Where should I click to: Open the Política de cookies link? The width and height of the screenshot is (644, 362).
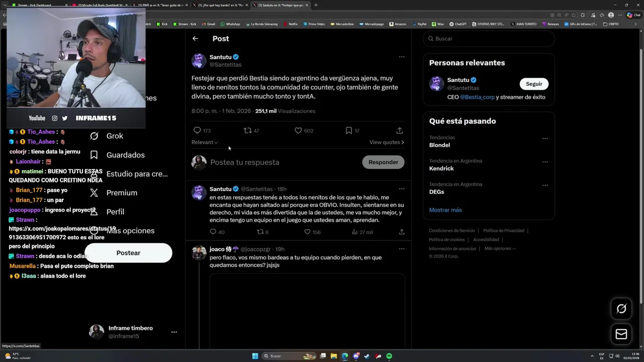447,239
